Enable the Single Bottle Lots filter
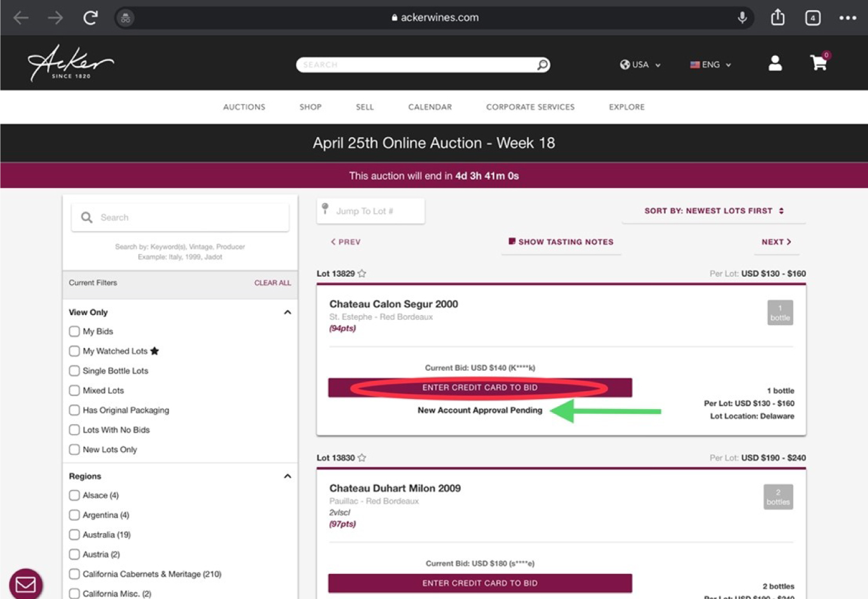Screen dimensions: 868x599 74,371
